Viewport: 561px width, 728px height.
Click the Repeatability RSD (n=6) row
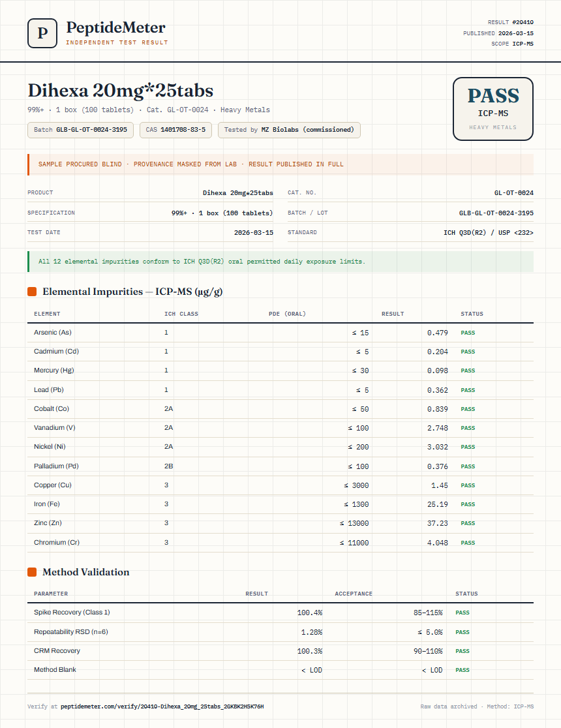pos(280,632)
